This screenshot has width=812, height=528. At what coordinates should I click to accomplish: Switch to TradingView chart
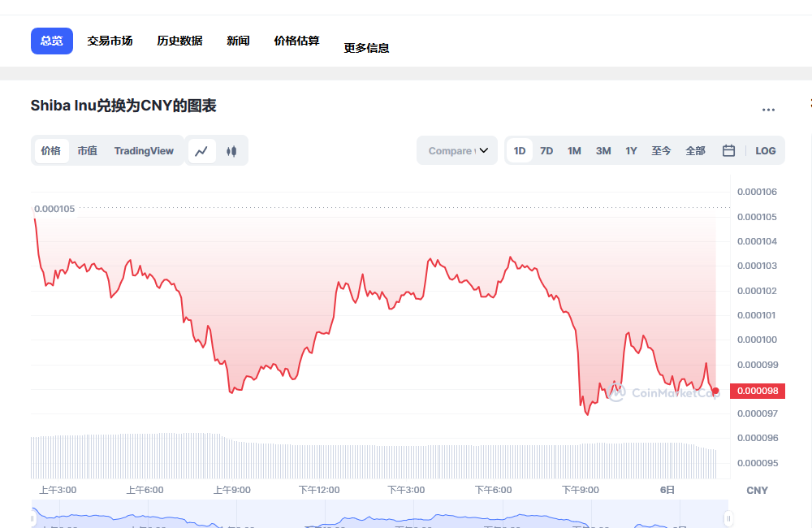(144, 151)
